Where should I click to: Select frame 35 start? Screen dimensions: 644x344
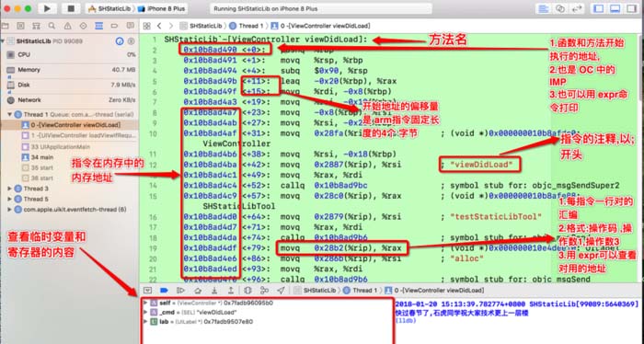pyautogui.click(x=69, y=167)
